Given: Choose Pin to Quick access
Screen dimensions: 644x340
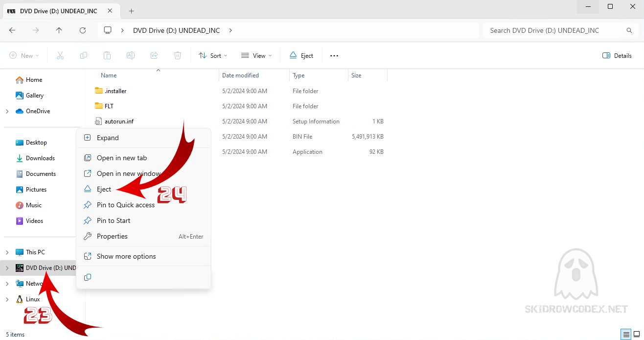Looking at the screenshot, I should [144, 205].
